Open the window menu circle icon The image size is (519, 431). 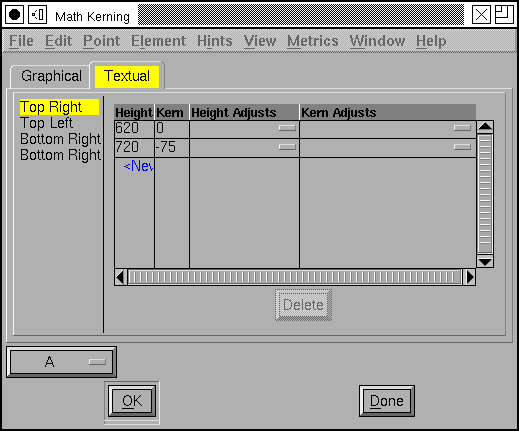14,15
